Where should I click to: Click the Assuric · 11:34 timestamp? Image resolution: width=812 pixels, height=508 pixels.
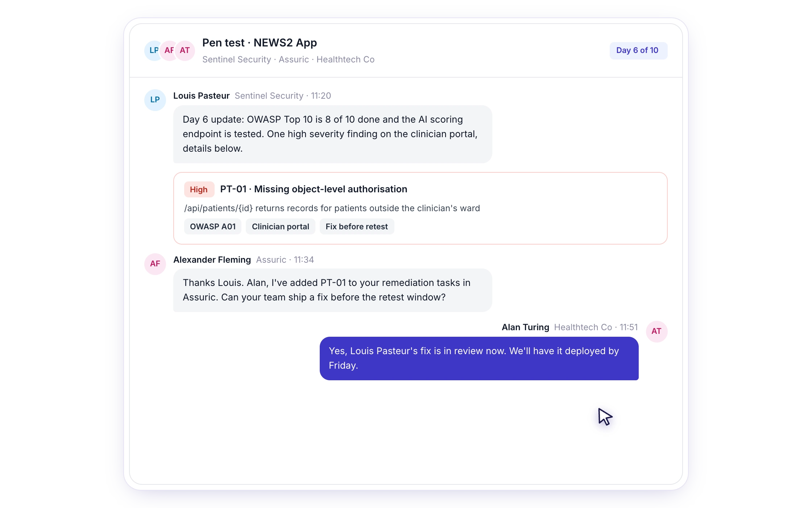coord(285,260)
